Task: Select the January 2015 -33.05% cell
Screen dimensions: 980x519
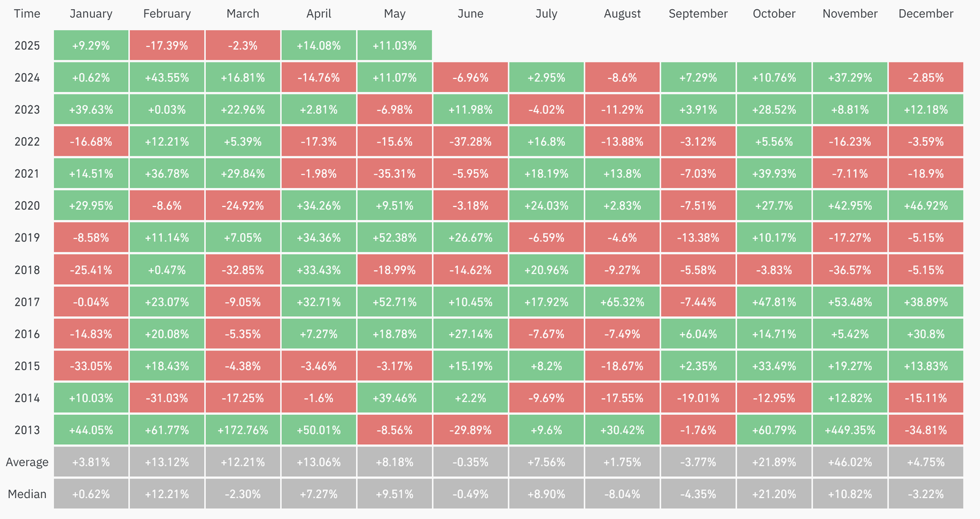Action: [91, 366]
